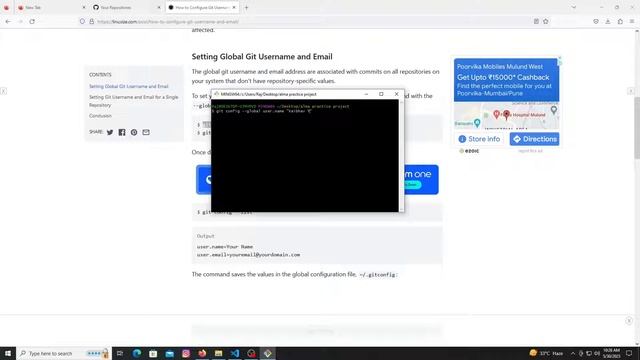Open the extensions menu icon
The width and height of the screenshot is (640, 360).
point(620,21)
